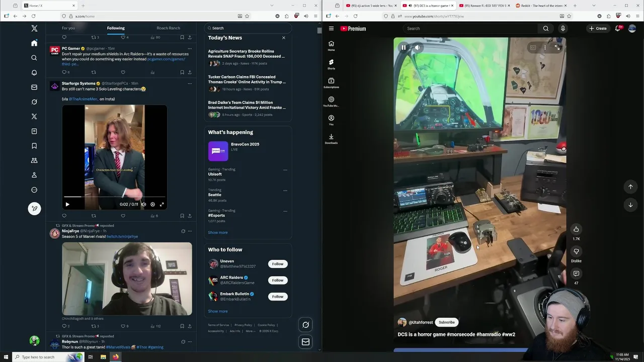Share the PC Gamer post
This screenshot has width=644, height=362.
[190, 72]
